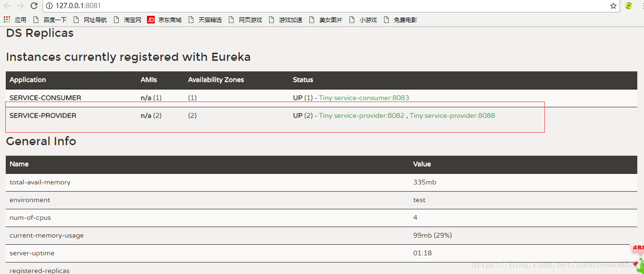The height and width of the screenshot is (274, 644).
Task: Go back with the browser back arrow
Action: point(7,6)
